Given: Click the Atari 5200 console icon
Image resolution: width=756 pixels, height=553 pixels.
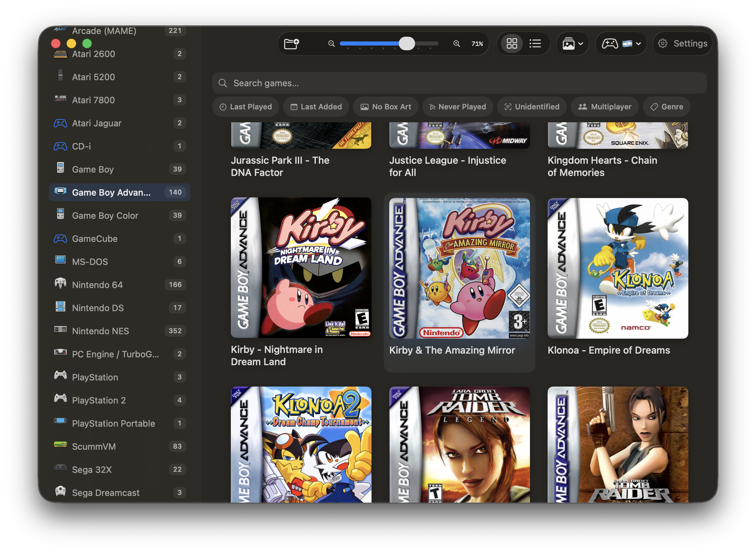Looking at the screenshot, I should tap(61, 75).
